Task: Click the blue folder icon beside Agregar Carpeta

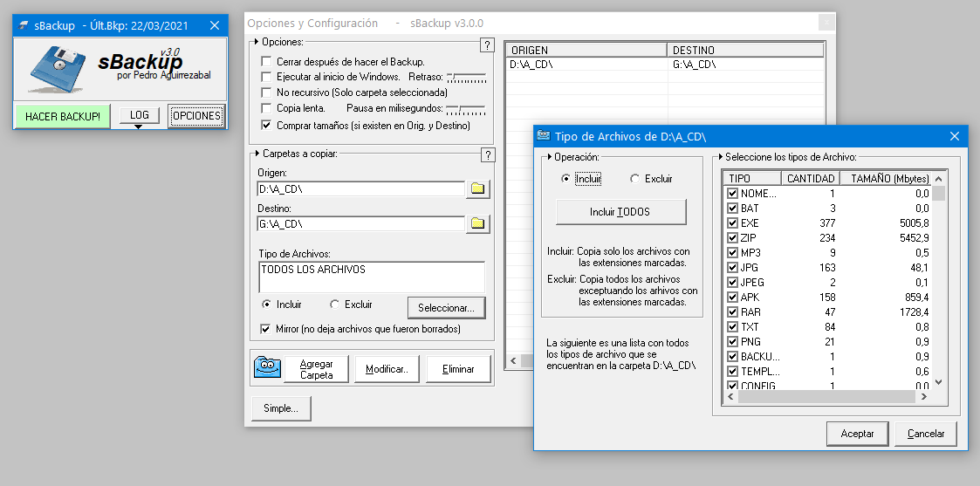Action: (x=267, y=368)
